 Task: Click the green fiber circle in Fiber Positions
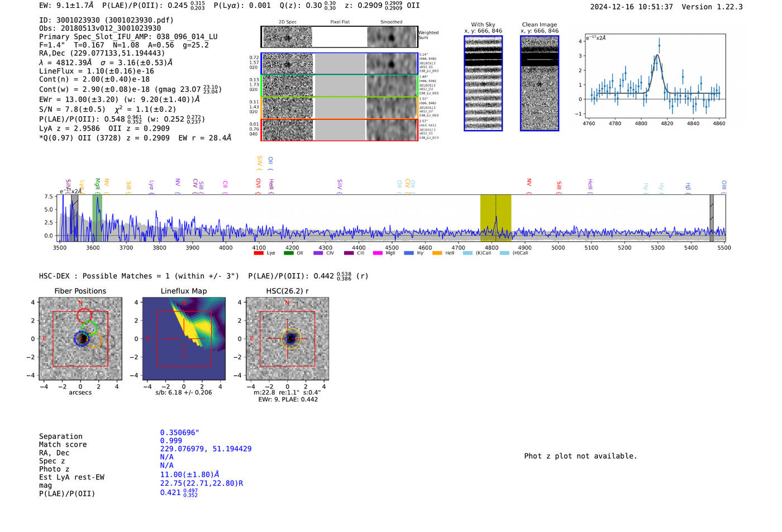(x=89, y=329)
